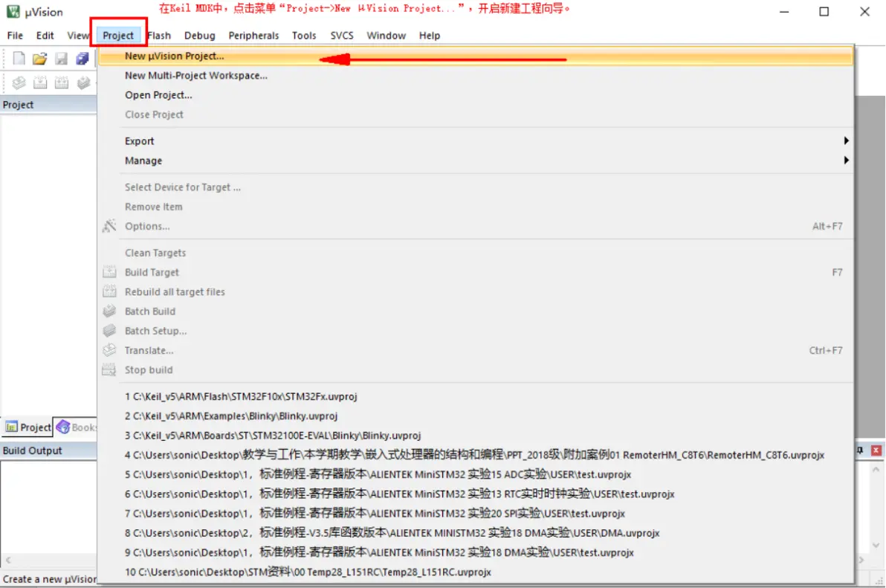The width and height of the screenshot is (886, 588).
Task: Open recent project 8 DMA.uvprojx
Action: coord(475,533)
